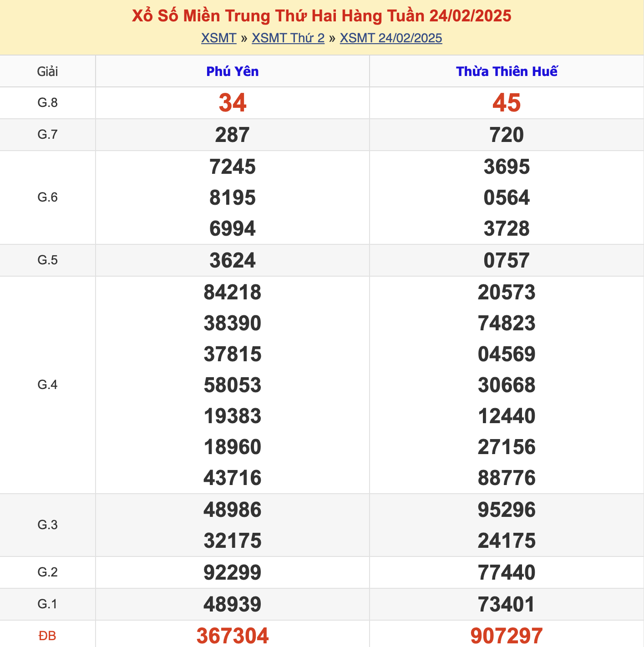Viewport: 644px width, 647px height.
Task: Click the G.5 number 3624
Action: pyautogui.click(x=233, y=260)
